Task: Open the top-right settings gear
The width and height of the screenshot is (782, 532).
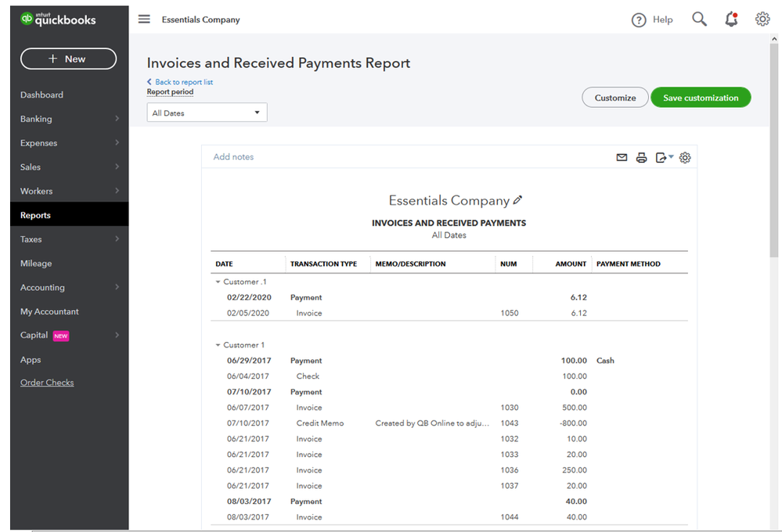Action: (762, 19)
